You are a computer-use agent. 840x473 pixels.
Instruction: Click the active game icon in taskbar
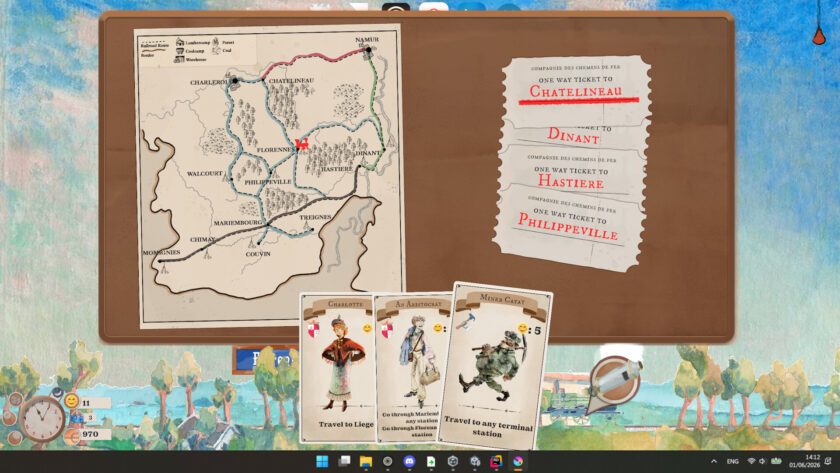point(518,461)
